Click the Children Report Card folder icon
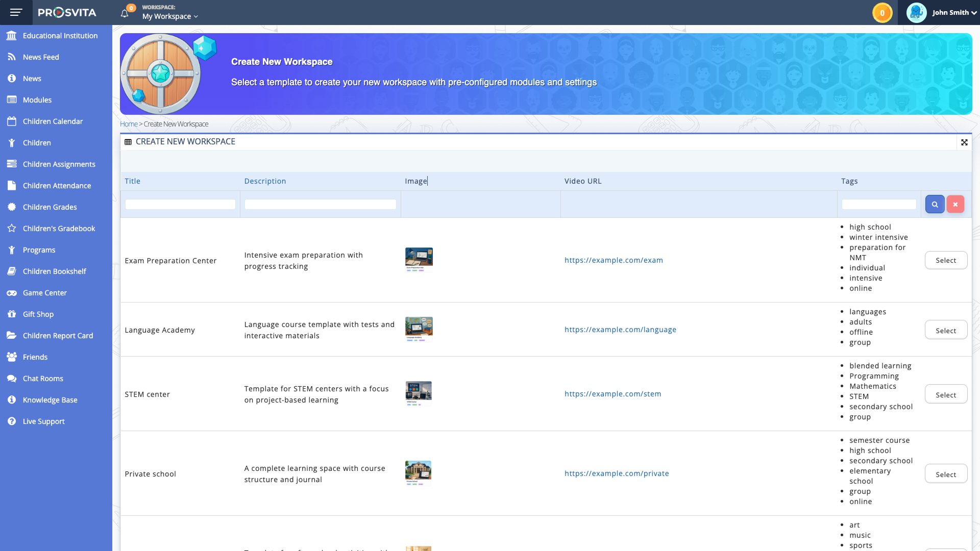 (x=12, y=335)
